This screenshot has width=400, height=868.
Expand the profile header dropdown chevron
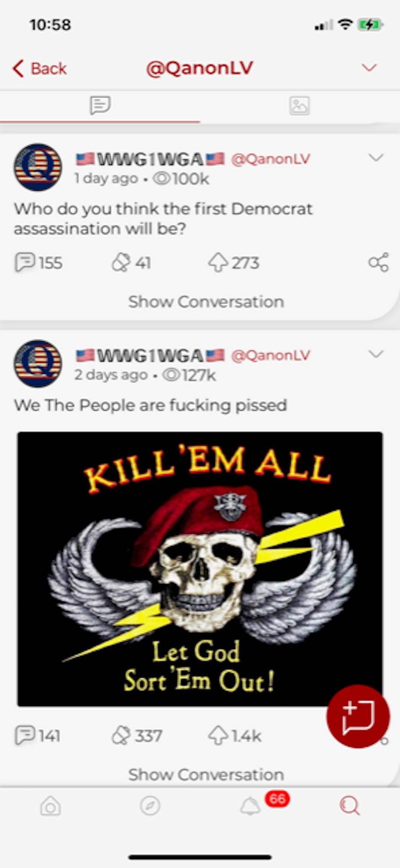369,68
